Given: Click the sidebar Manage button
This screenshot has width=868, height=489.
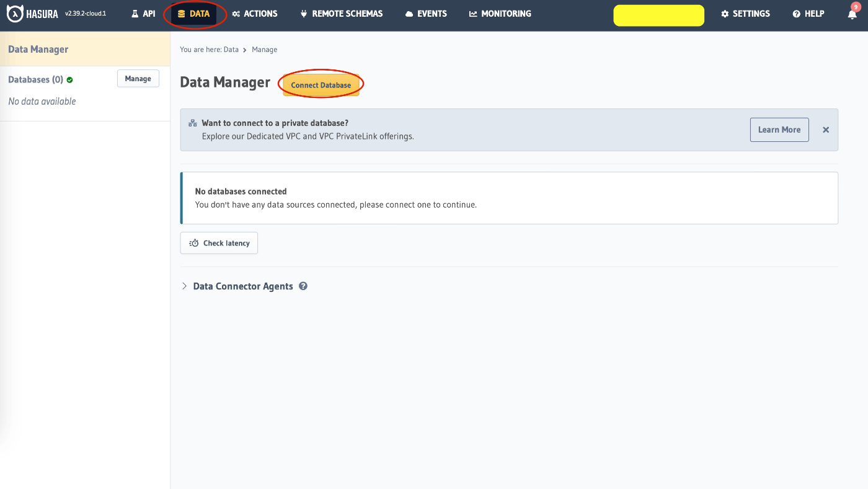Looking at the screenshot, I should point(138,79).
